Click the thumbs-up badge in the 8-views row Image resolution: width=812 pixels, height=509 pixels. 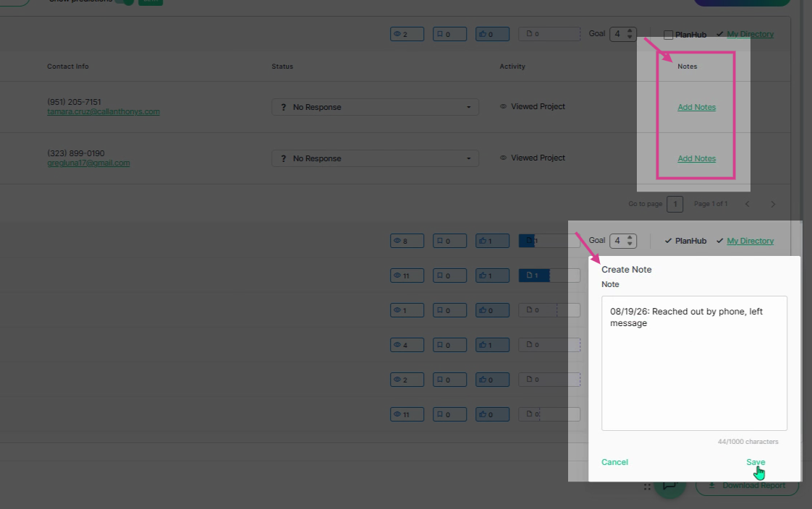492,241
